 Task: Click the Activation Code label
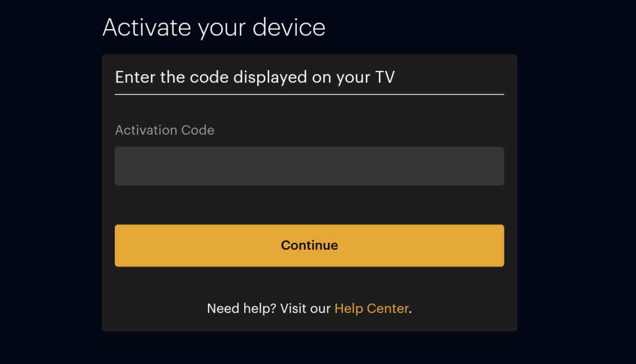[164, 130]
